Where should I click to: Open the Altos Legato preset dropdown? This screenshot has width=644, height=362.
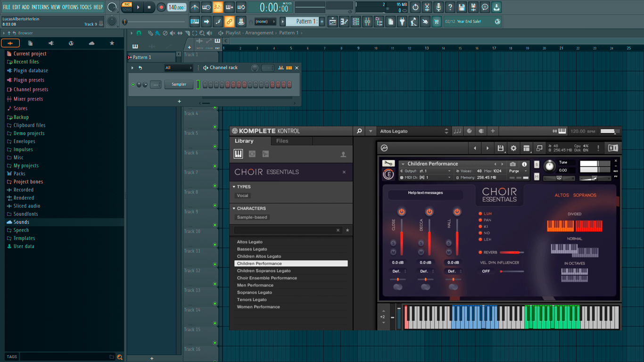click(414, 131)
